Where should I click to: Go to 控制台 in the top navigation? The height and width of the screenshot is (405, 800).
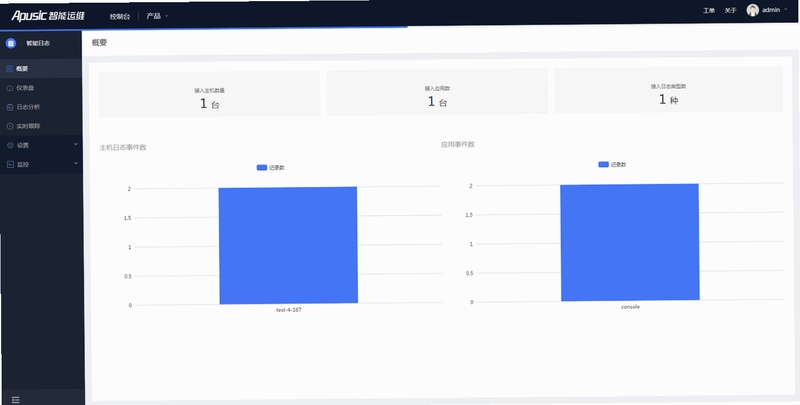[x=120, y=16]
